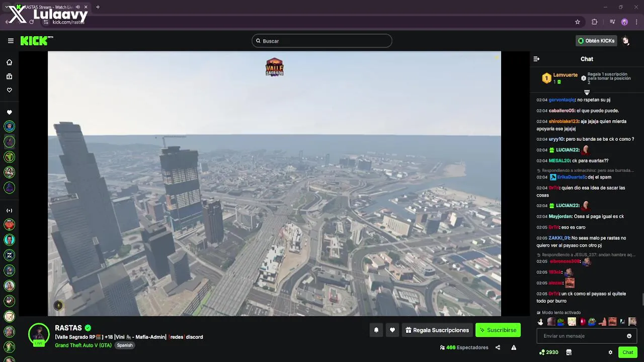This screenshot has height=362, width=644.
Task: Open Following heart outline icon in sidebar
Action: 9,90
